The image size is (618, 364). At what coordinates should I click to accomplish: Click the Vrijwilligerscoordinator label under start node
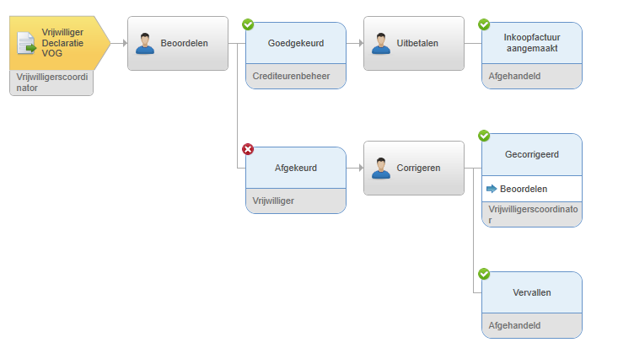click(x=51, y=83)
